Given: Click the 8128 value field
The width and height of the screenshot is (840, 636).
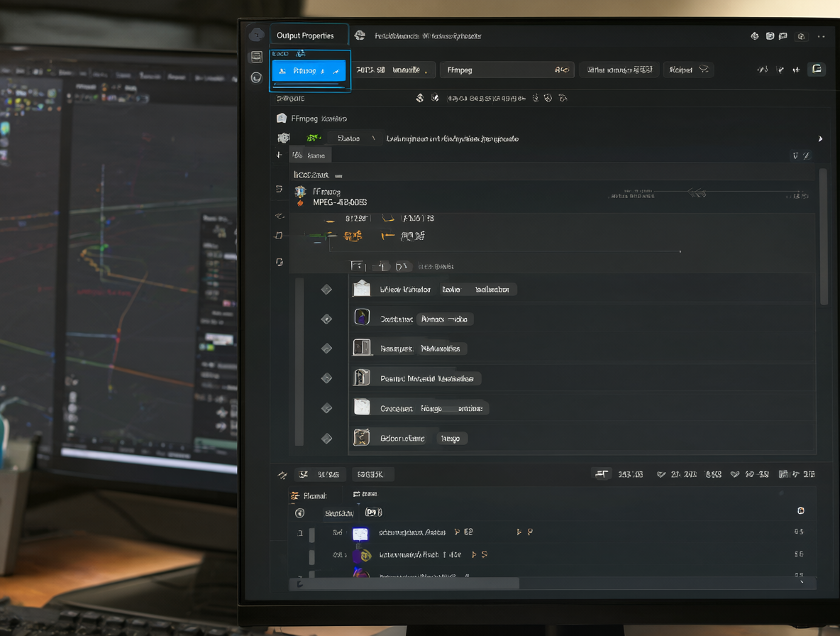Looking at the screenshot, I should pyautogui.click(x=358, y=219).
